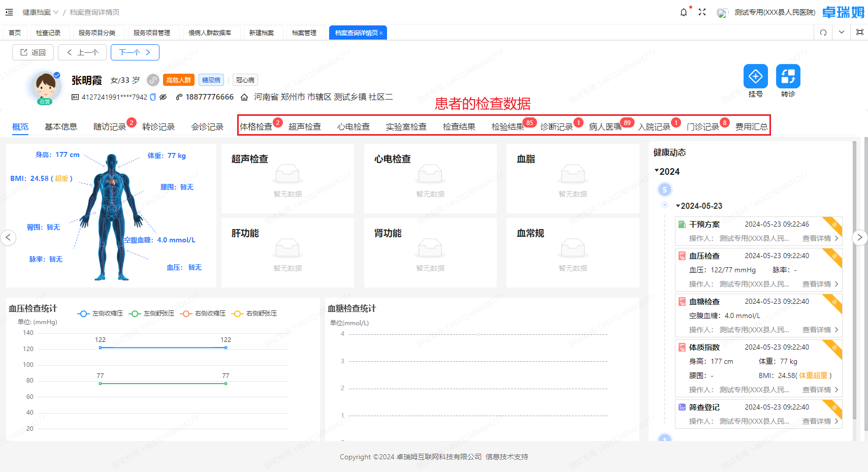Click the 返回 back button

[x=33, y=52]
